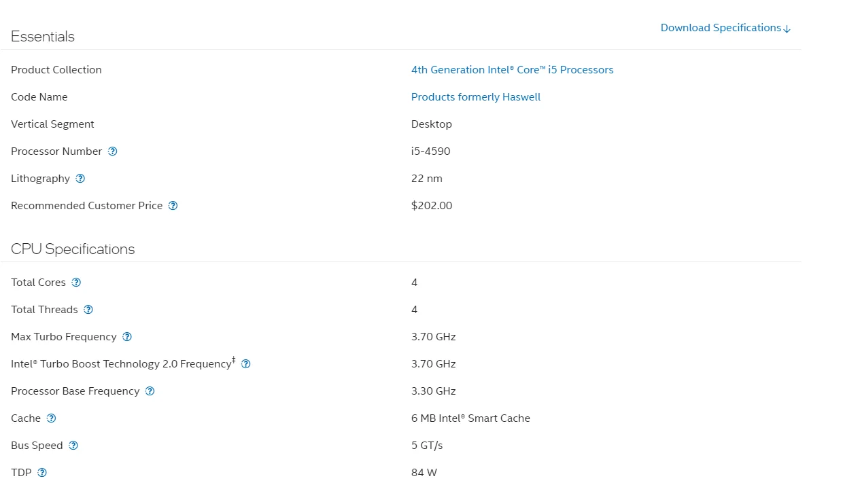This screenshot has height=504, width=860.
Task: Click the $202.00 price value
Action: click(x=432, y=206)
